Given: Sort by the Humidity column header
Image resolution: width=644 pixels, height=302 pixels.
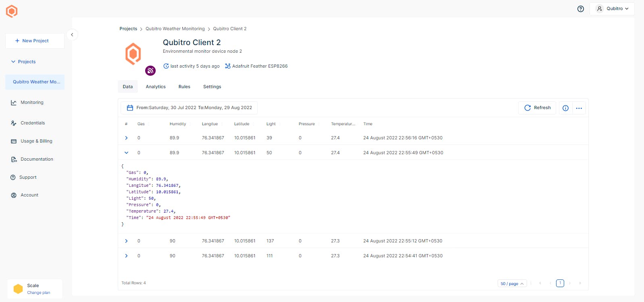Looking at the screenshot, I should pos(178,124).
